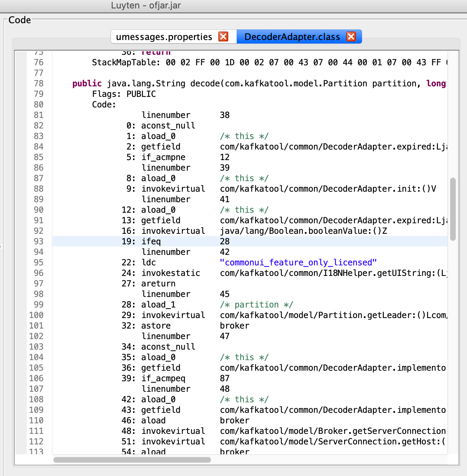
Task: Switch to the umessages.properties tab
Action: click(164, 37)
